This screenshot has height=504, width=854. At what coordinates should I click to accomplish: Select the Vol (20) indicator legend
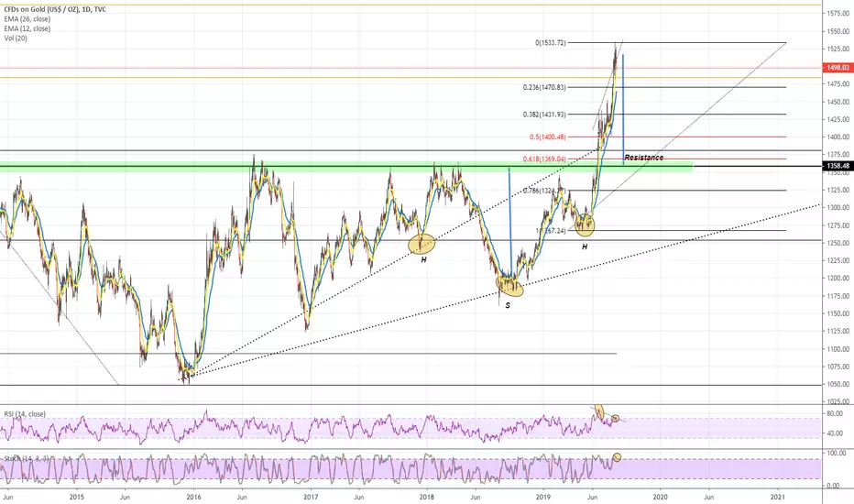pyautogui.click(x=16, y=38)
